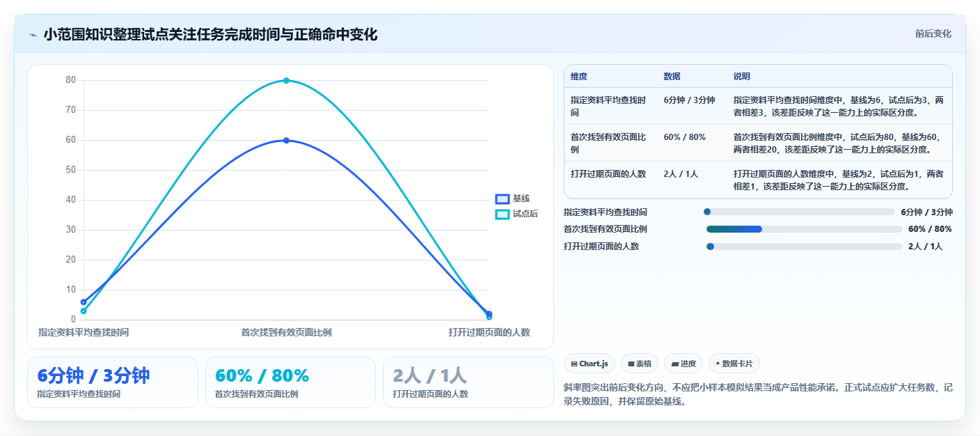Select table cell 首次找到有效页面比例
980x436 pixels.
[610, 143]
